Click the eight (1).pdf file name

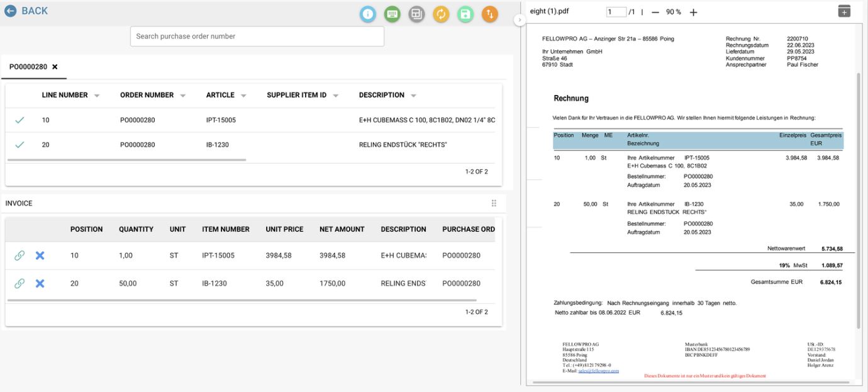coord(550,12)
